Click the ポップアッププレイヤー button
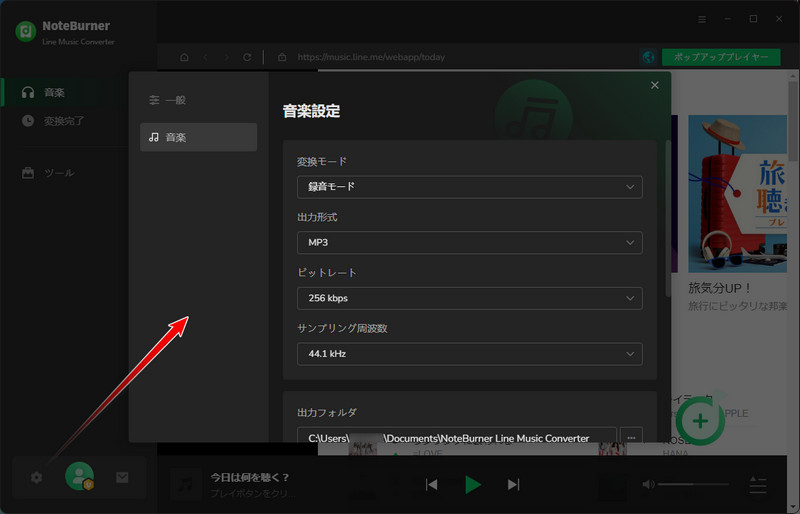The image size is (800, 514). [x=721, y=57]
